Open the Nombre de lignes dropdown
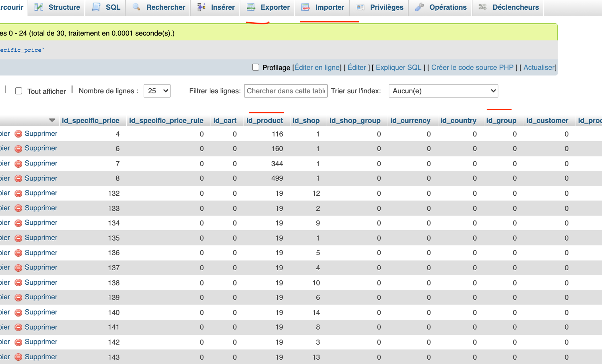Viewport: 602px width, 364px height. point(157,91)
